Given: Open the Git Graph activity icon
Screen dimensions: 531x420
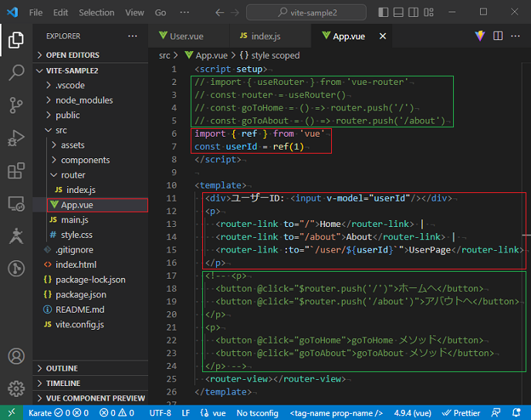Looking at the screenshot, I should (16, 269).
